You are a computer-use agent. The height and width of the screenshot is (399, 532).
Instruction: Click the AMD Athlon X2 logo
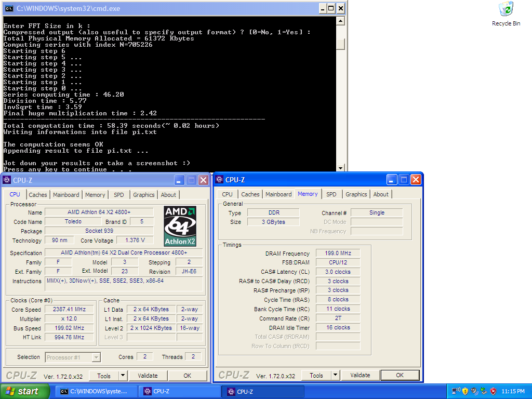[180, 226]
